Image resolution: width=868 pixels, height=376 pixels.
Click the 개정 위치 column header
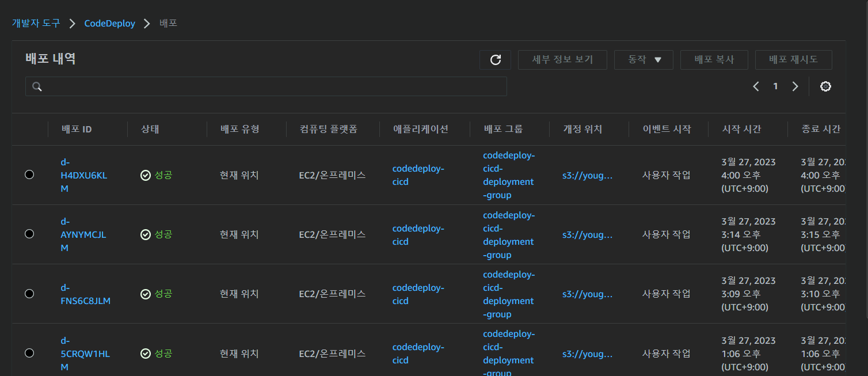(x=583, y=129)
